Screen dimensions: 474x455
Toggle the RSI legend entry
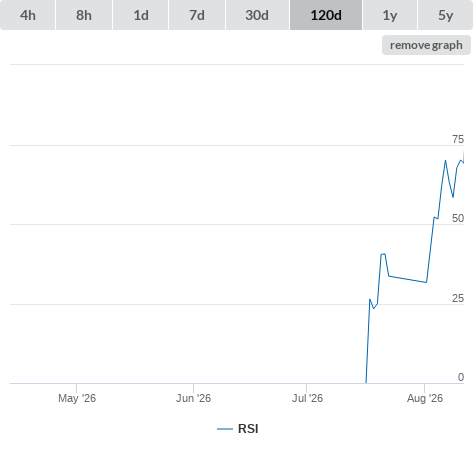tap(238, 429)
